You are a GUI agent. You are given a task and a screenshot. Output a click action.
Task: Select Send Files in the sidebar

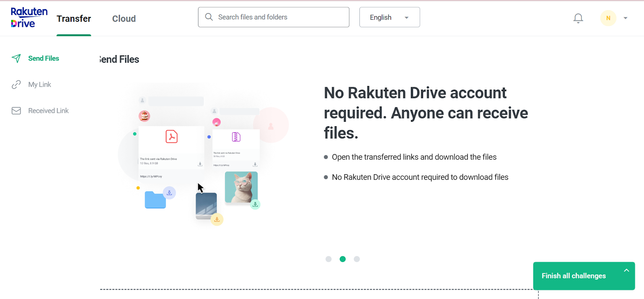click(x=43, y=58)
